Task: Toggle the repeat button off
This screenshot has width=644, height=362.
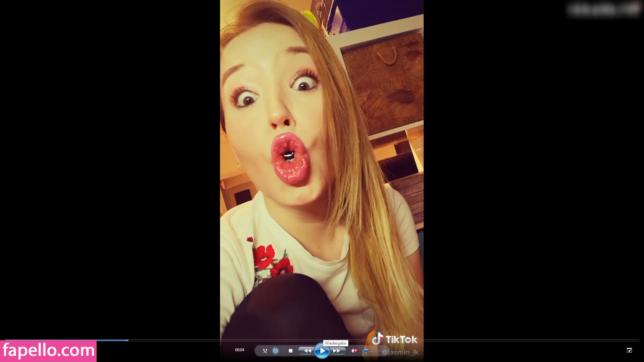Action: [275, 351]
